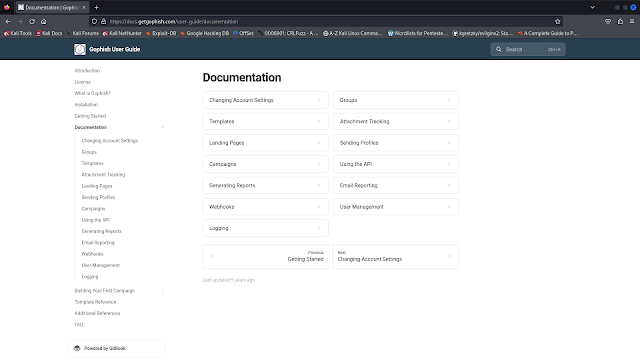Open sidebar Landing Pages subitem
This screenshot has height=360, width=640.
tap(97, 186)
